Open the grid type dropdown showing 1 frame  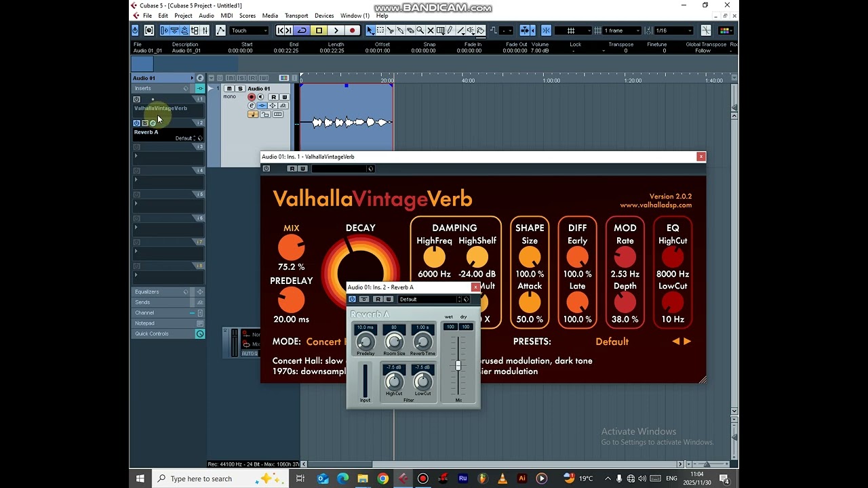(x=621, y=30)
